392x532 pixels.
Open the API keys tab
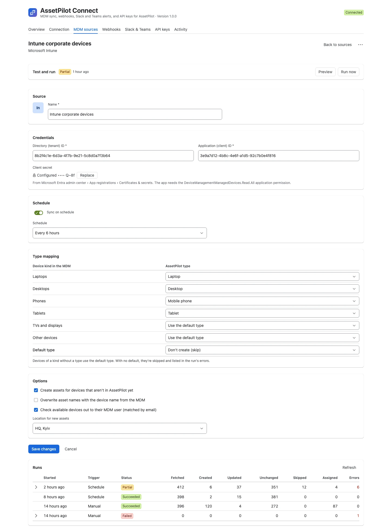tap(162, 29)
